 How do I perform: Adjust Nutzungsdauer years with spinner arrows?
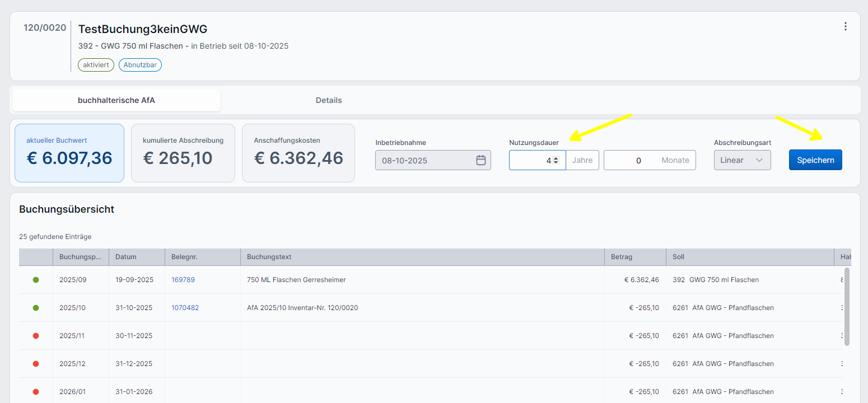(556, 160)
